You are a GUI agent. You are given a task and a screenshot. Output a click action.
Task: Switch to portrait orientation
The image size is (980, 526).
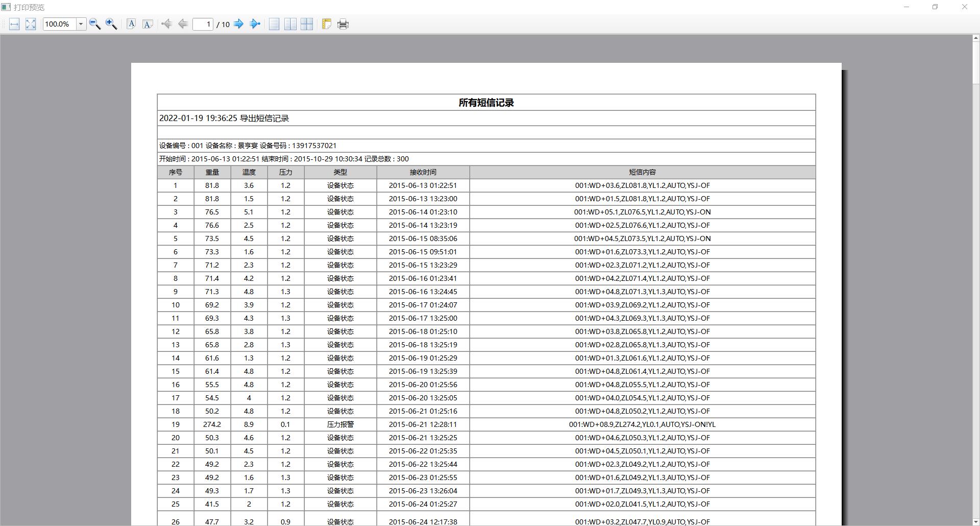point(131,24)
